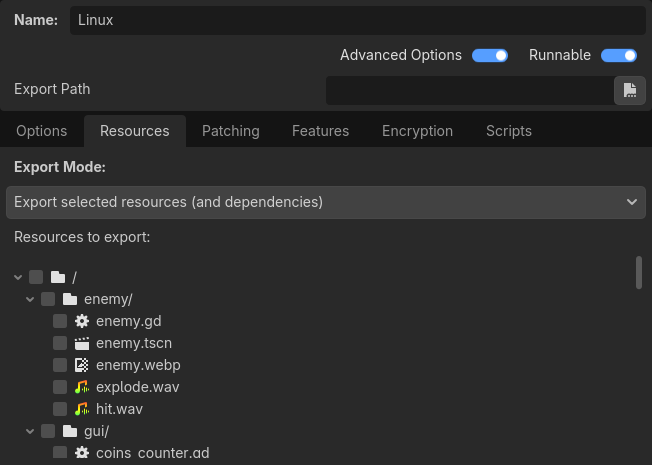
Task: Click the resources list vertical scrollbar
Action: [x=639, y=272]
